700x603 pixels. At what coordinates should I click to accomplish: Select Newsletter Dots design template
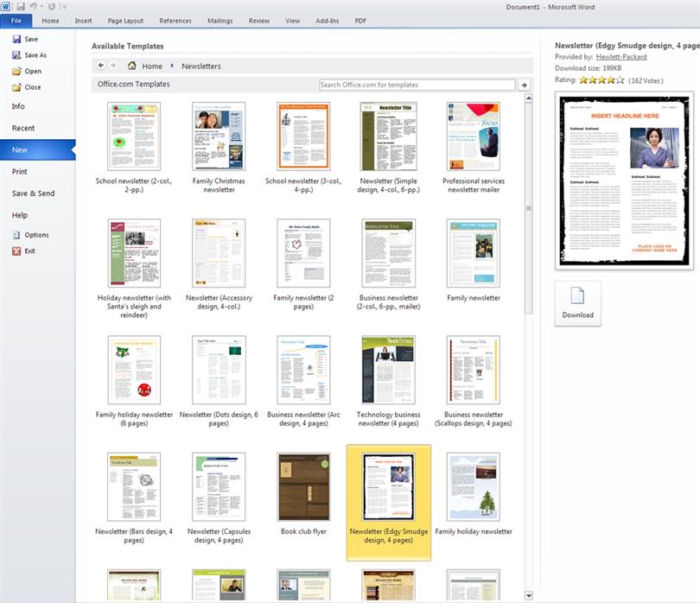click(x=219, y=382)
